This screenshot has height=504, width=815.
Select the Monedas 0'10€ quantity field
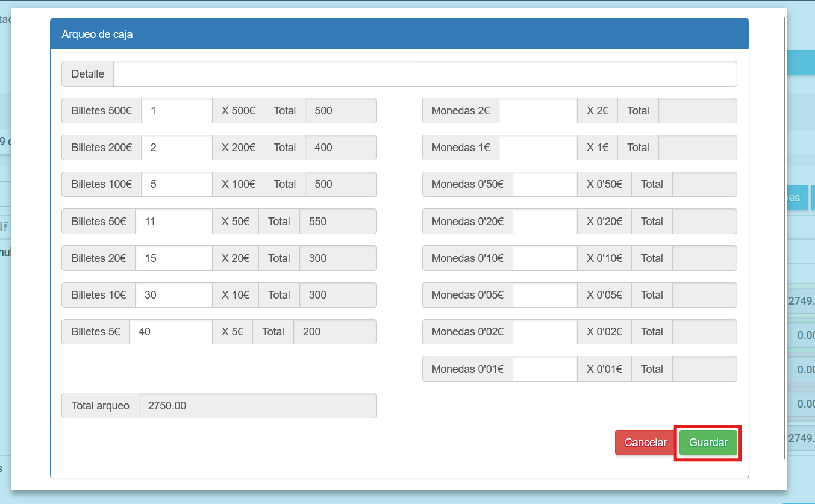pos(545,258)
